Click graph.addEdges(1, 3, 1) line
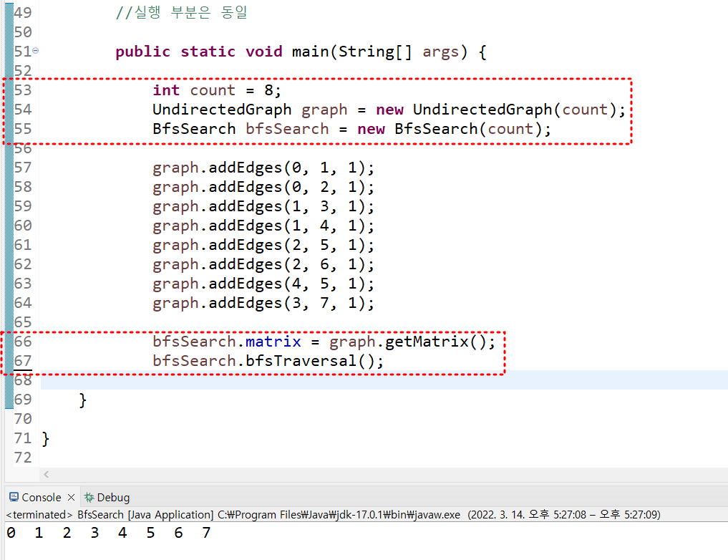 [263, 206]
